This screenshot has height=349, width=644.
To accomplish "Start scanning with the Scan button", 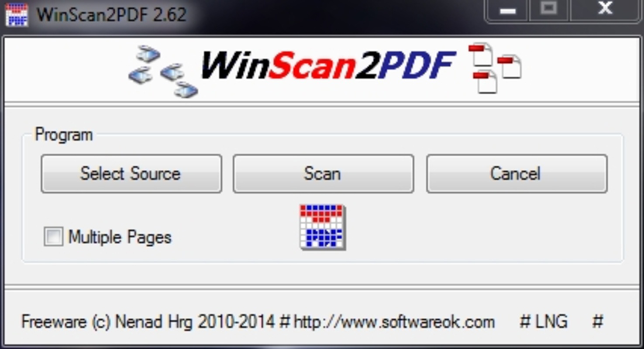I will click(x=323, y=174).
